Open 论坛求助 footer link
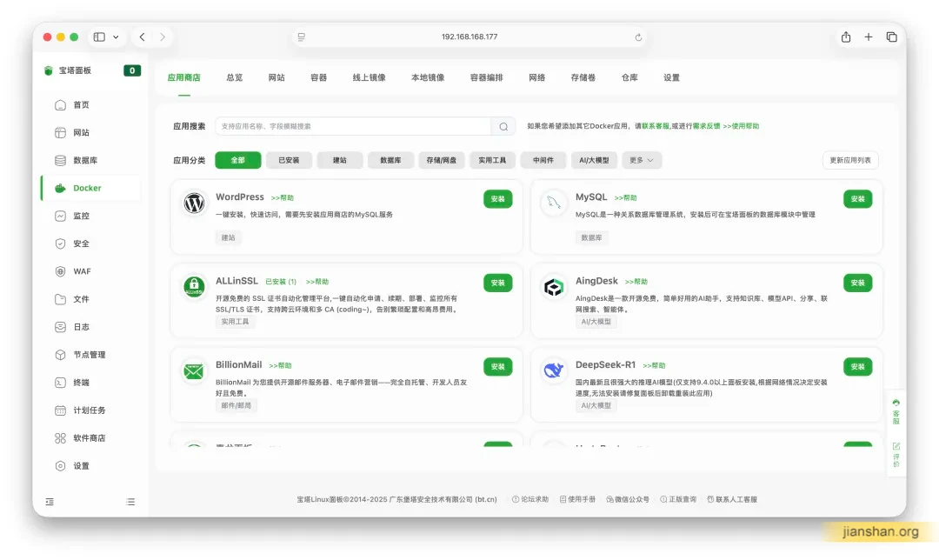Screen dimensions: 939x560 tap(530, 499)
